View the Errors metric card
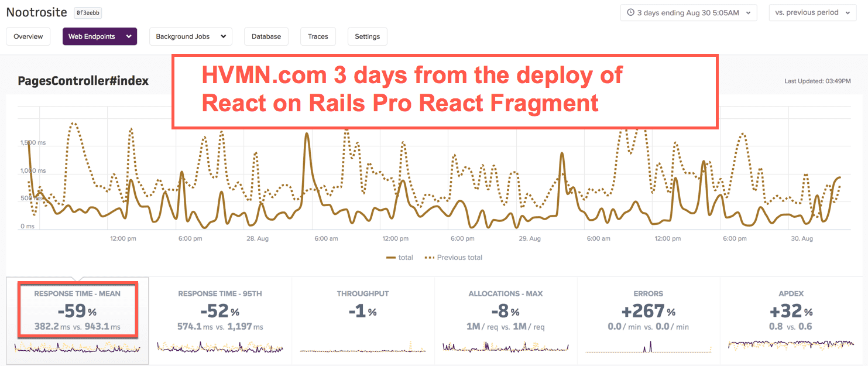 pyautogui.click(x=649, y=310)
